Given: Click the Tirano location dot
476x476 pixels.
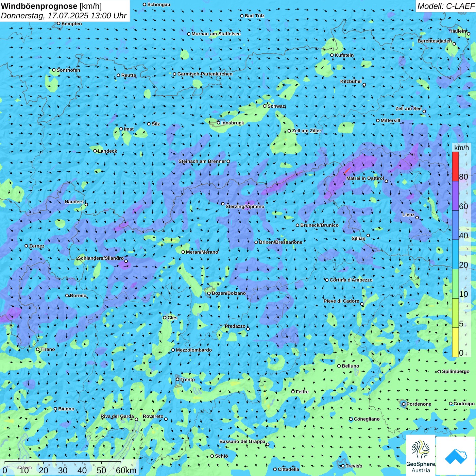Looking at the screenshot, I should tap(38, 349).
